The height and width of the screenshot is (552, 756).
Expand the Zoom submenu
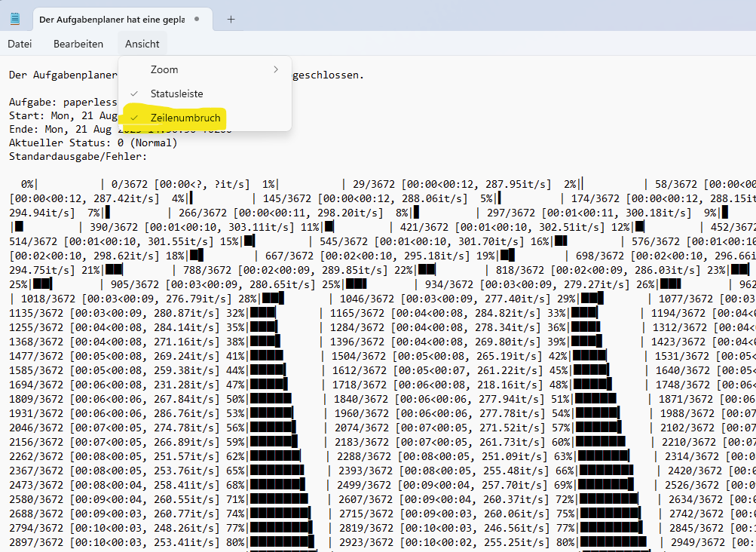164,69
